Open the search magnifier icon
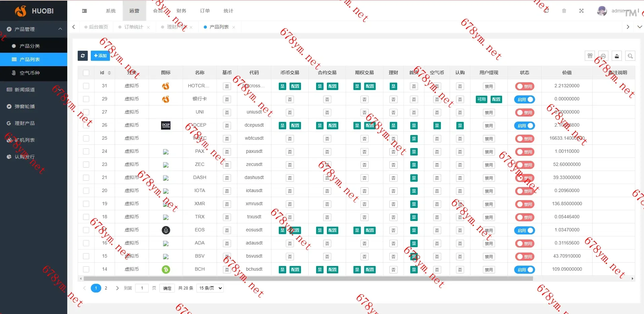Screen dimensions: 644x314 pyautogui.click(x=630, y=56)
